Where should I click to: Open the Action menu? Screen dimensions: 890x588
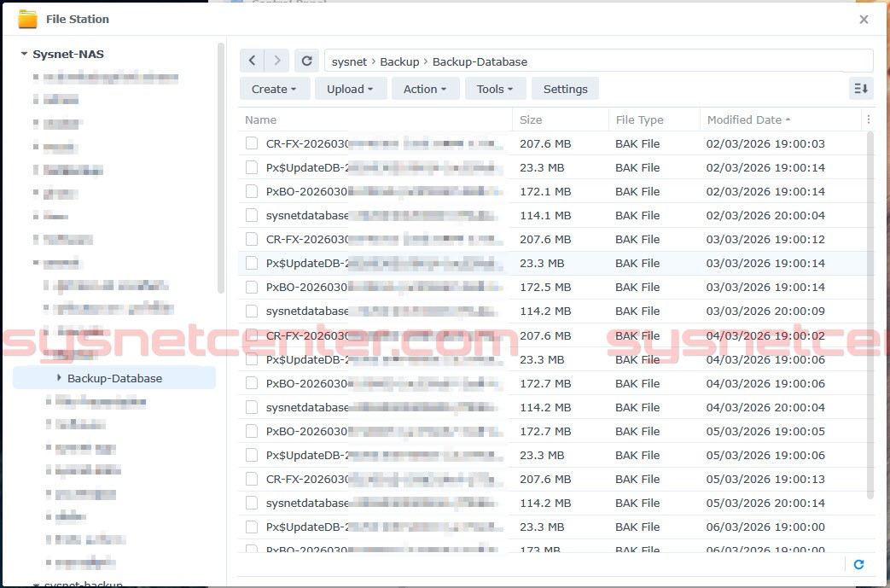[425, 88]
